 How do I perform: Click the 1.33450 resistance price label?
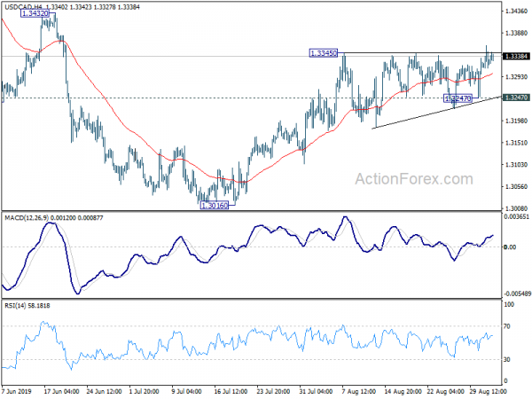coord(324,53)
